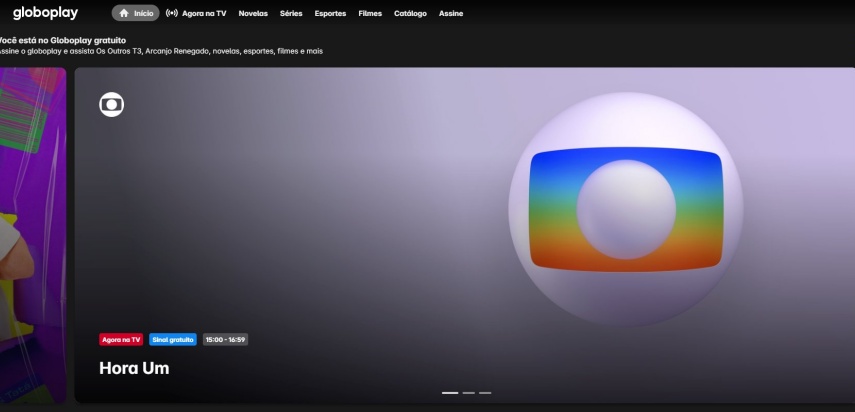Open the Novelas menu item

pyautogui.click(x=253, y=14)
